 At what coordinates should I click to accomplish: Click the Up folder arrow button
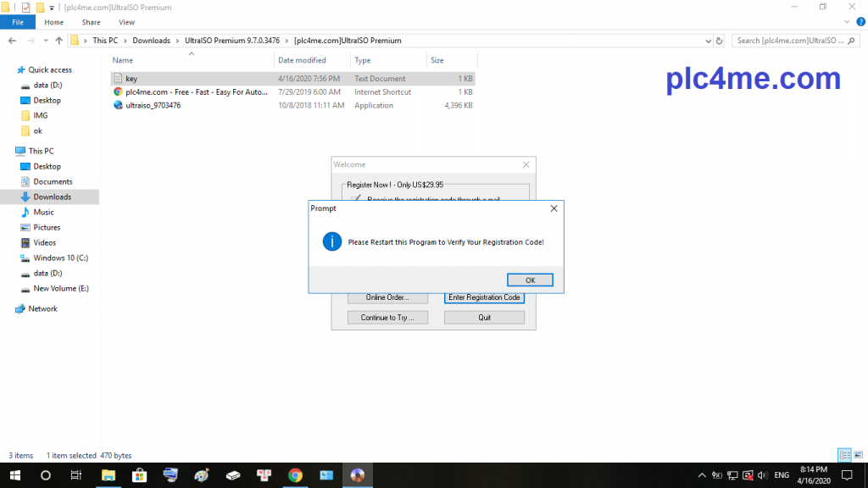click(58, 41)
